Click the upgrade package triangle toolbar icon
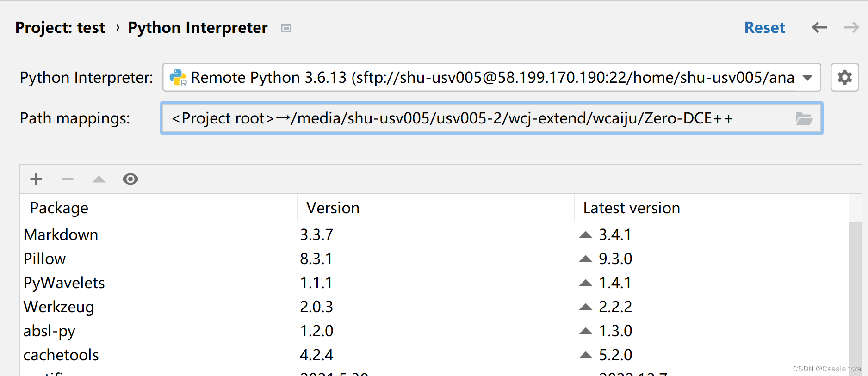The width and height of the screenshot is (868, 376). (x=99, y=179)
